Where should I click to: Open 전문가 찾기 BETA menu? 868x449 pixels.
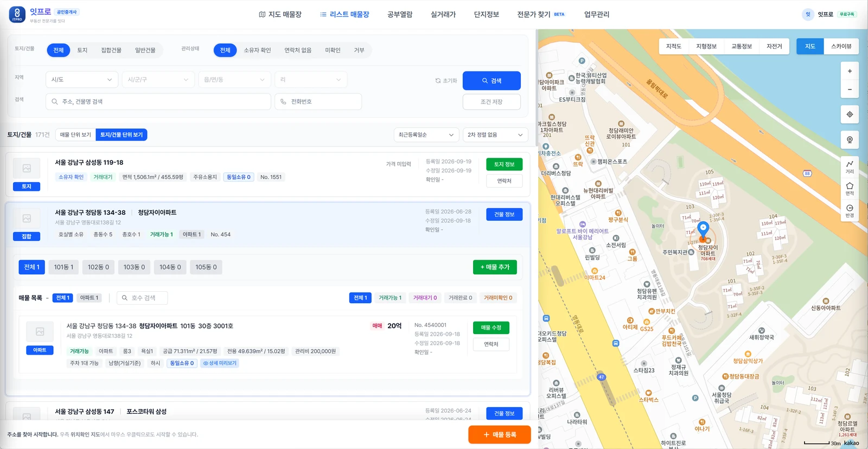[541, 15]
